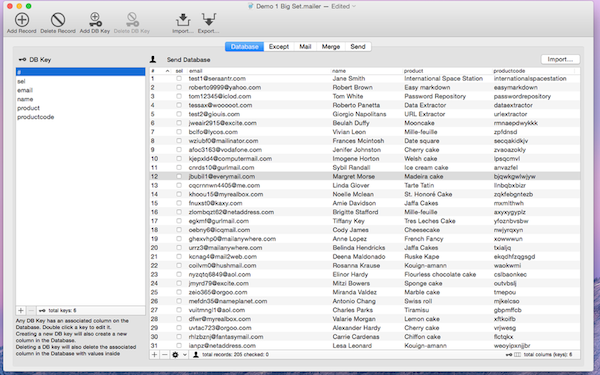This screenshot has height=375, width=600.
Task: Switch to the Except tab
Action: (279, 47)
